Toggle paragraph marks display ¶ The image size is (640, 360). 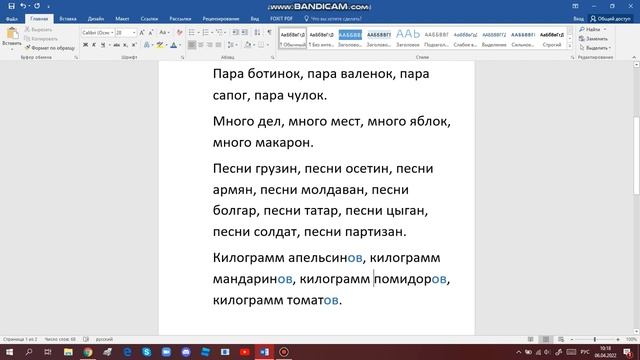(x=269, y=32)
